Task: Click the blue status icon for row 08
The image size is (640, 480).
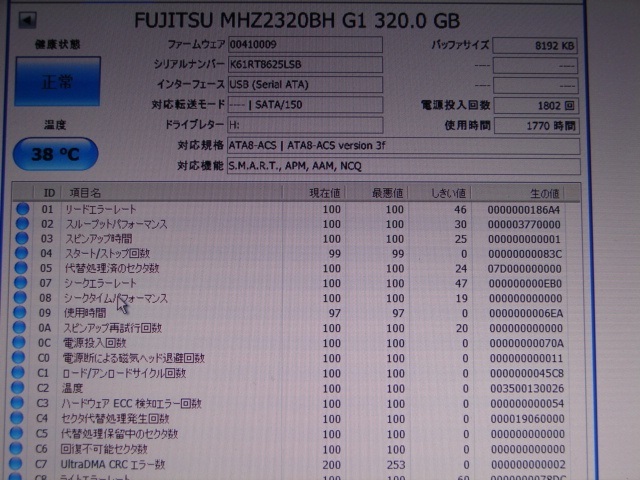Action: (x=20, y=298)
